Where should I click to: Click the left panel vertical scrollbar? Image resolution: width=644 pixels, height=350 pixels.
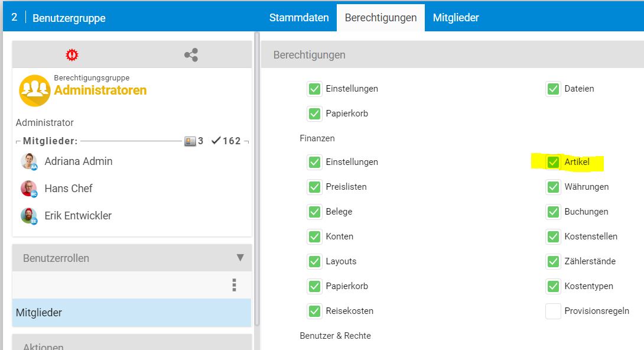point(257,177)
